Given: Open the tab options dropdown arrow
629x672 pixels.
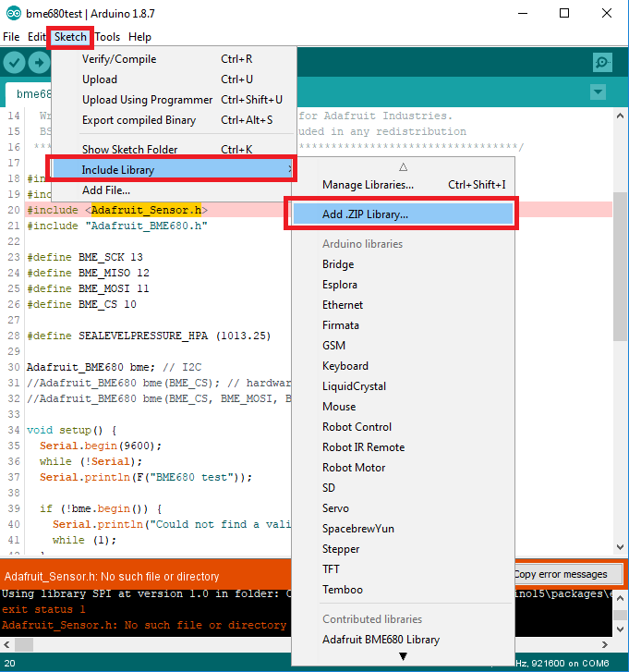Looking at the screenshot, I should tap(598, 92).
